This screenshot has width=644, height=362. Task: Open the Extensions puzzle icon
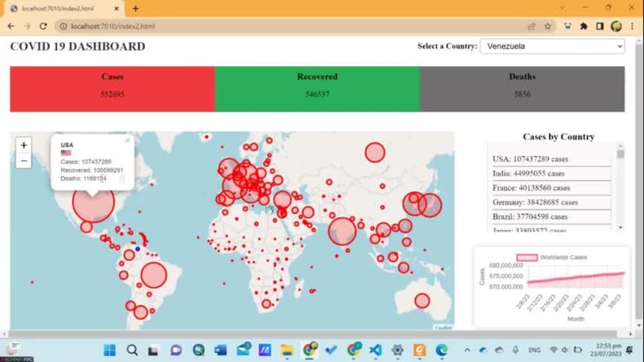[x=583, y=26]
